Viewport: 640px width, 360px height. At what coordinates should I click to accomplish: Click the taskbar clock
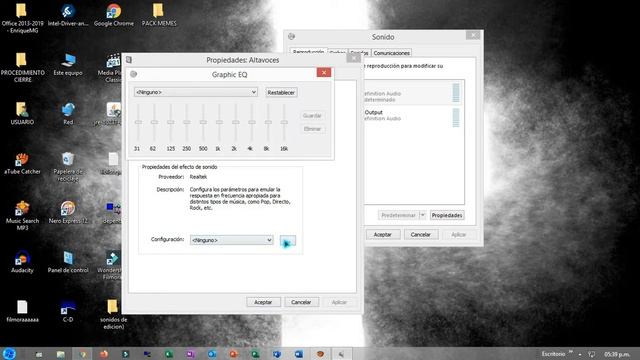(x=616, y=354)
